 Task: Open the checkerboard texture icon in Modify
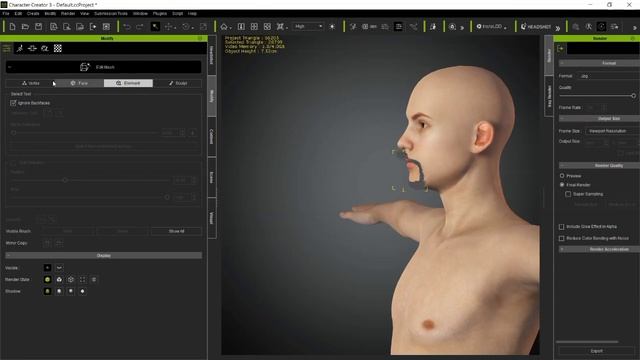tap(58, 48)
